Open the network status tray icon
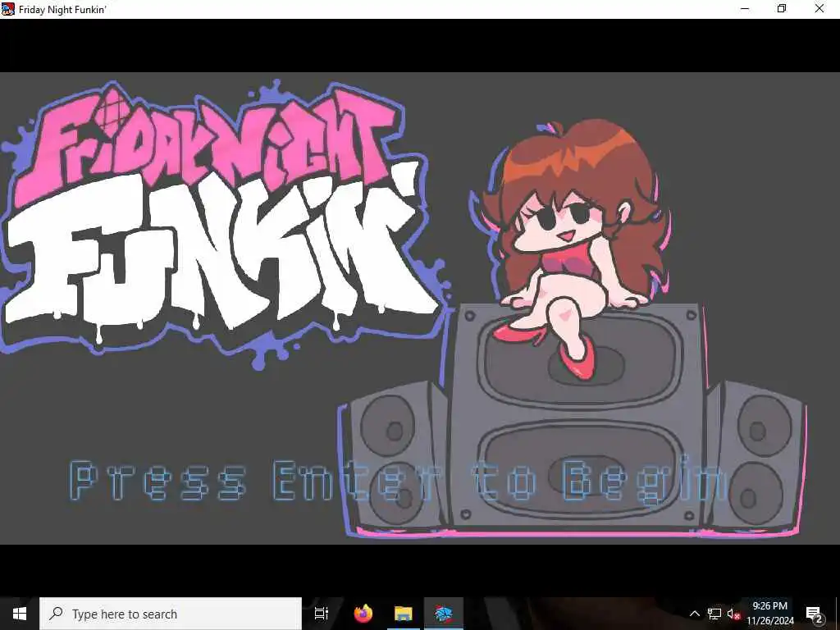The height and width of the screenshot is (630, 840). tap(714, 614)
